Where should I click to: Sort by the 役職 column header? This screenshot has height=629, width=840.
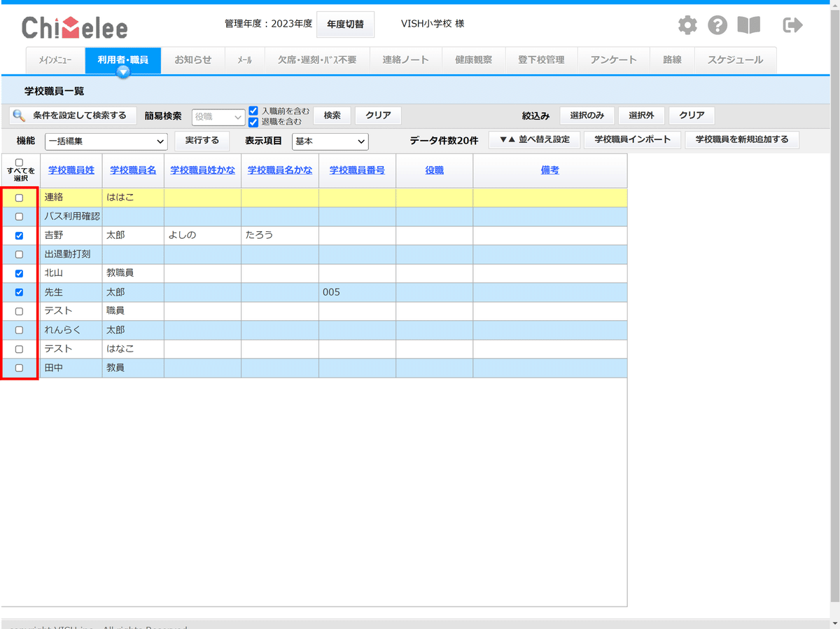pos(434,170)
